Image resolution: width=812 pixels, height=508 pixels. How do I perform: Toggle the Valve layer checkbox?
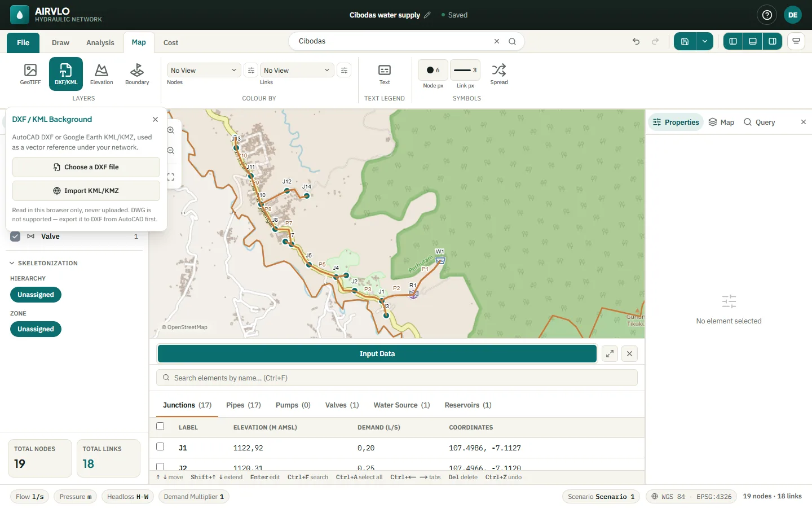tap(15, 237)
